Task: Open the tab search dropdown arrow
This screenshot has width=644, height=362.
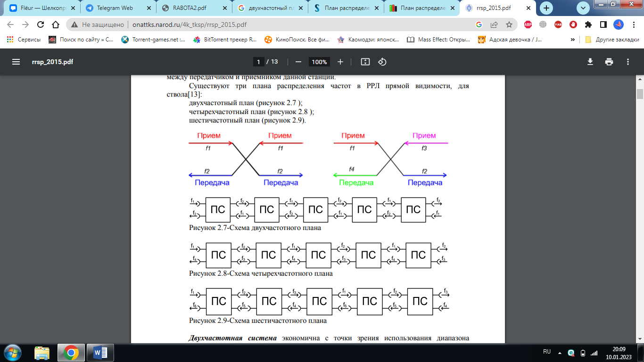Action: coord(583,8)
